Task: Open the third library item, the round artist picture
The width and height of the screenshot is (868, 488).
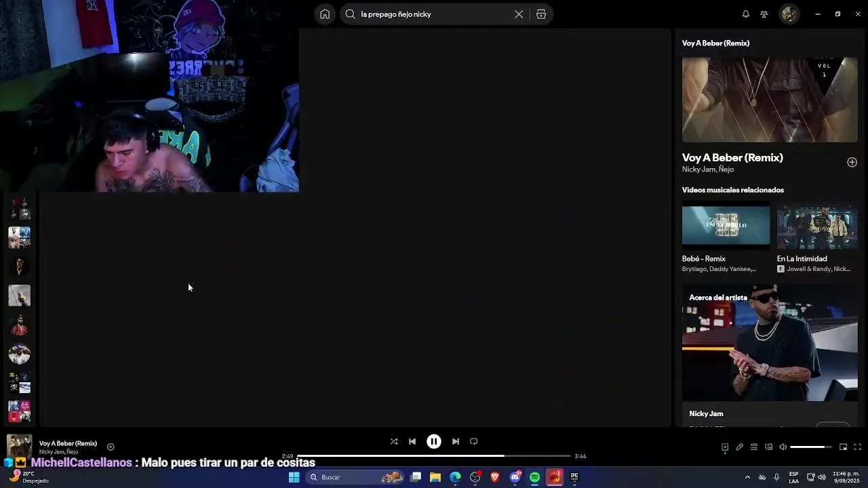Action: pos(19,266)
